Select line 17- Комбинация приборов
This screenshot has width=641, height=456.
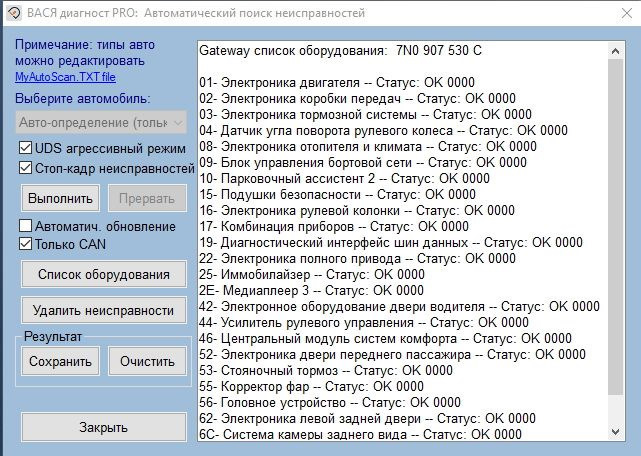tap(334, 227)
